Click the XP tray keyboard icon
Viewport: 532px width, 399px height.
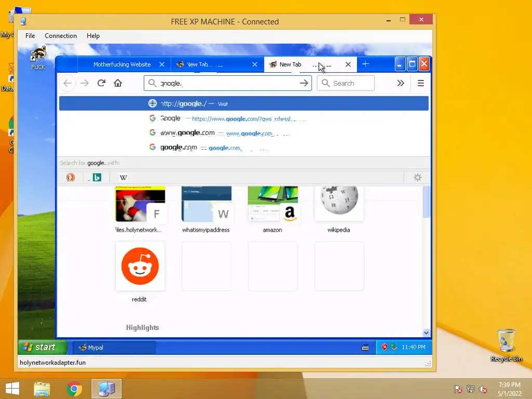tap(365, 348)
